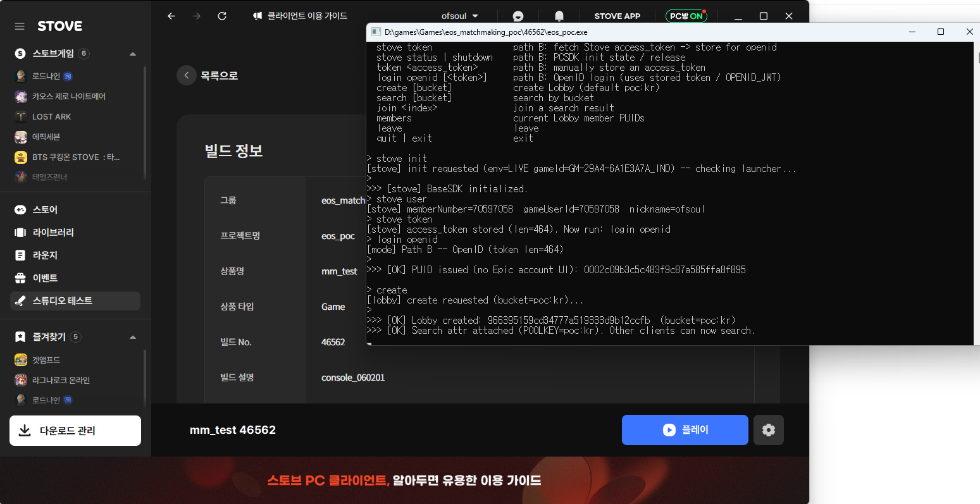Click the sidebar game list scrollbar
The width and height of the screenshot is (980, 504).
145,122
